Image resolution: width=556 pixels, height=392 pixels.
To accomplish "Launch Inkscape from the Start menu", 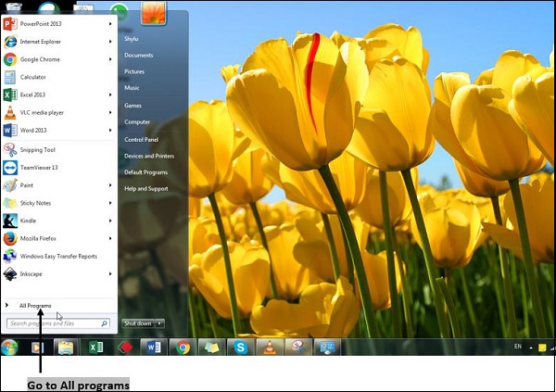I will point(32,273).
